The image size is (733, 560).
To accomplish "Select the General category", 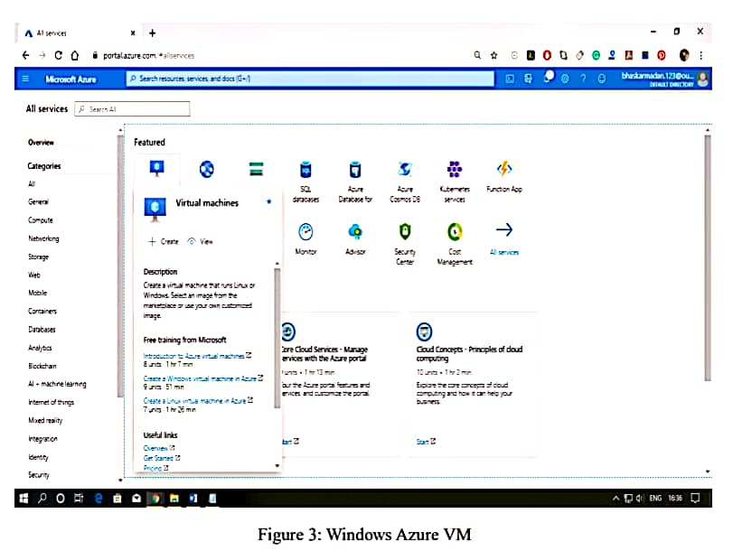I will (38, 201).
